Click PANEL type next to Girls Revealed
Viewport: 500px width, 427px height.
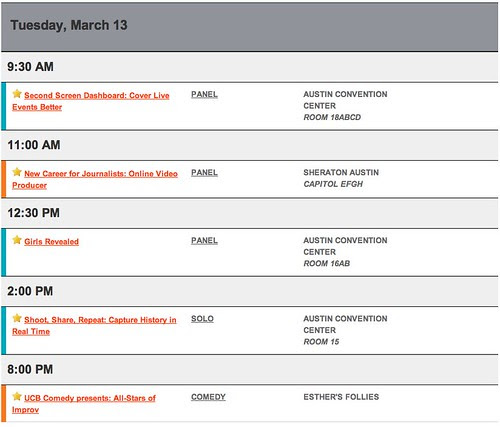[x=204, y=241]
